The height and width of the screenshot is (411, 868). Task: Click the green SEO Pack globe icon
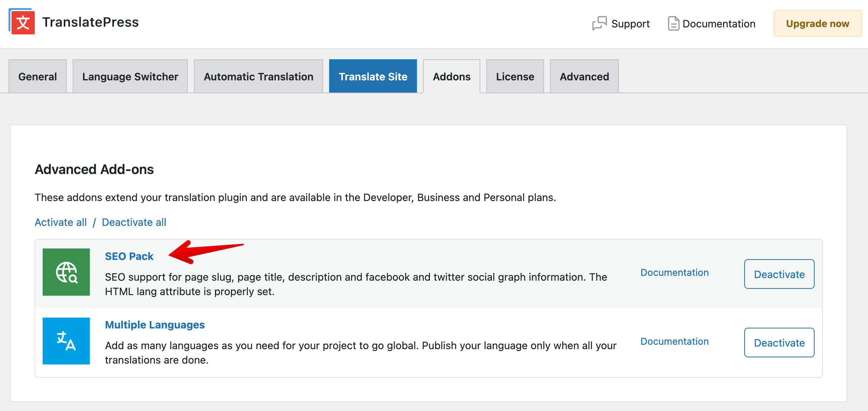[66, 272]
